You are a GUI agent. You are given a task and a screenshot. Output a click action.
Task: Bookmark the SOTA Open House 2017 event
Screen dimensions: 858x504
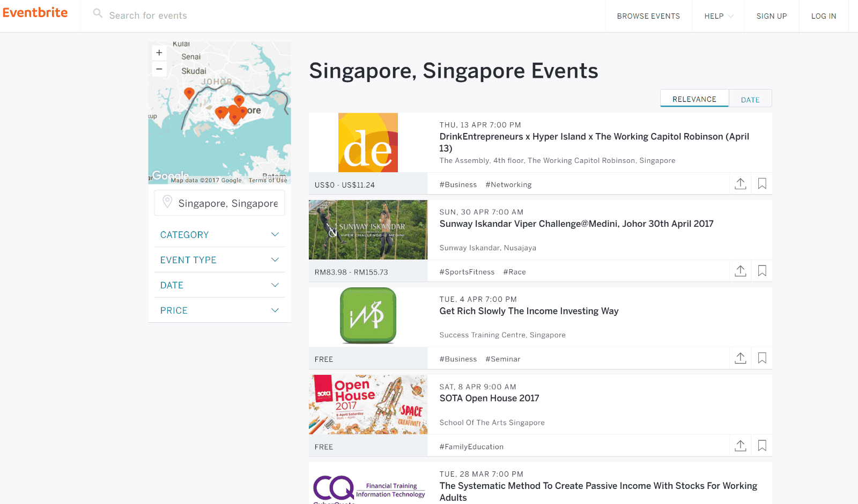762,446
